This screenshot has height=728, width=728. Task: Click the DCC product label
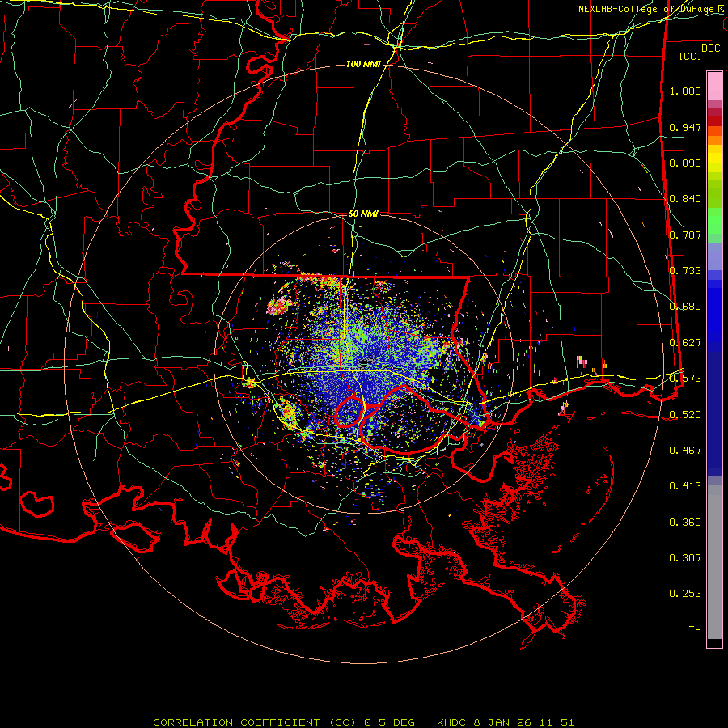(710, 49)
